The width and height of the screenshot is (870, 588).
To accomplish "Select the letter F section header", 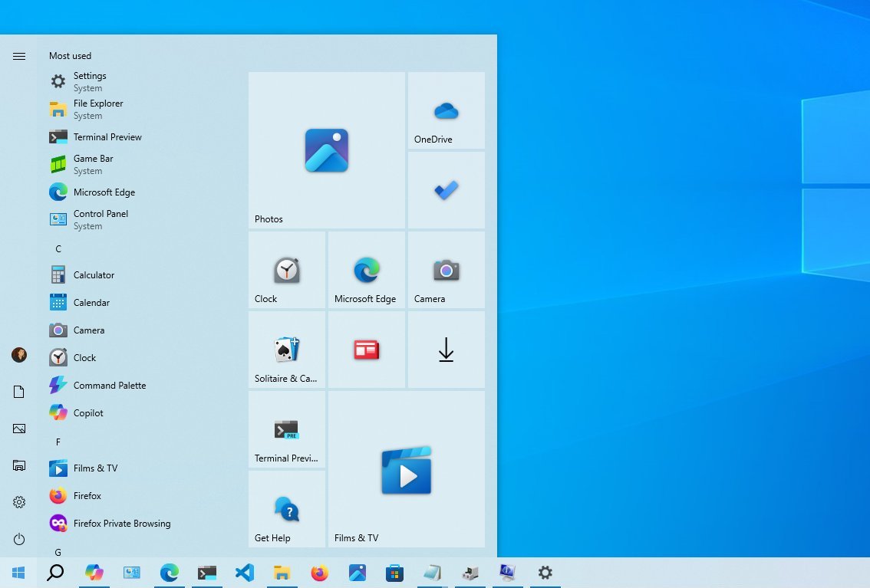I will [58, 442].
